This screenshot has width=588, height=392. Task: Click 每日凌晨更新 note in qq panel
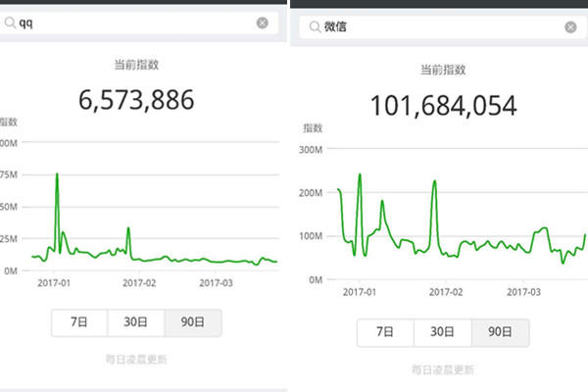136,360
